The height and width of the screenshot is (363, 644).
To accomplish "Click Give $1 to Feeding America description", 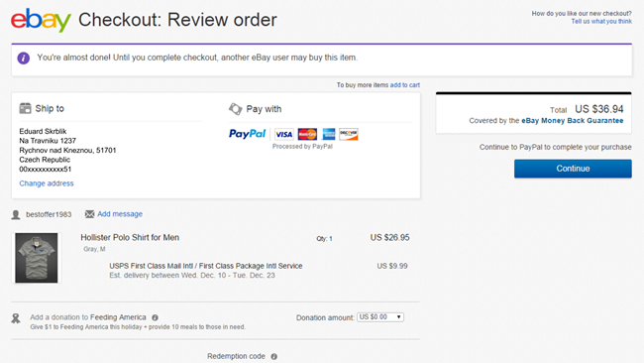I will click(x=138, y=327).
